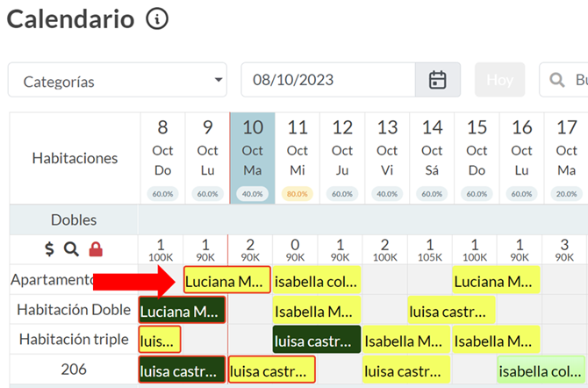The width and height of the screenshot is (588, 388).
Task: Open the calendar date picker icon
Action: tap(437, 81)
